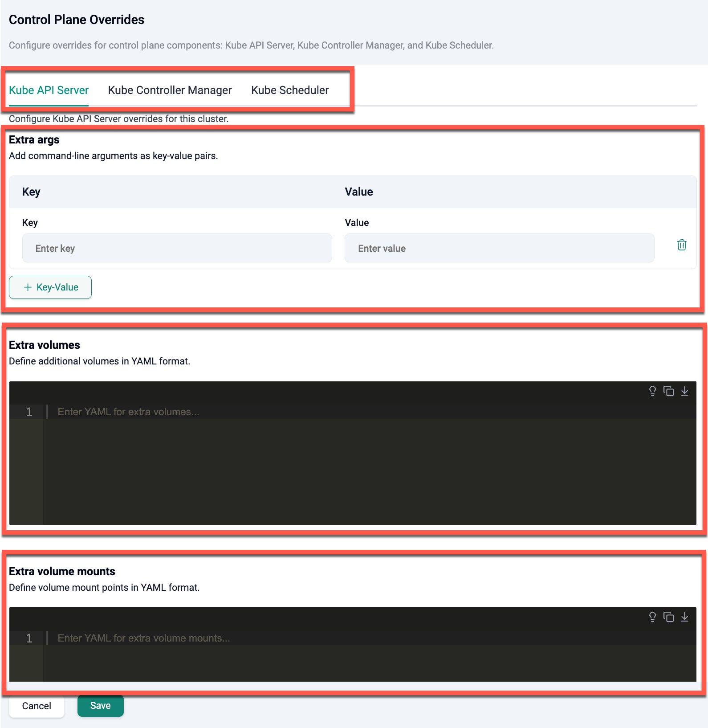708x728 pixels.
Task: Copy the Extra volume mounts YAML
Action: (668, 617)
